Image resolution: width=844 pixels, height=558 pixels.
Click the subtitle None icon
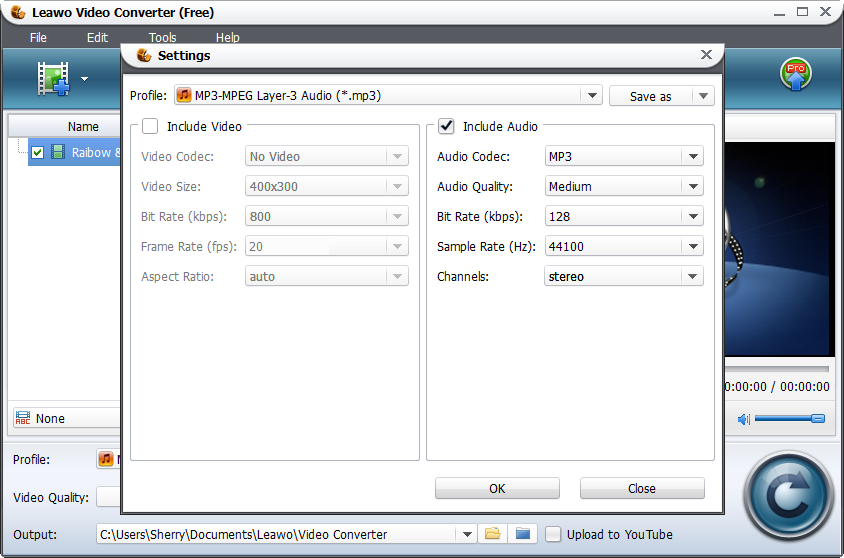23,418
